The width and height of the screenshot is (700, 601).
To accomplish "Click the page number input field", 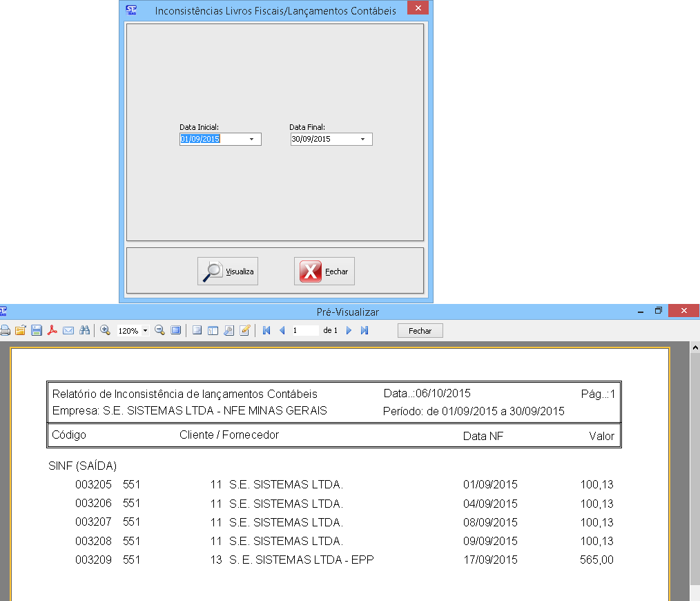I will click(x=304, y=331).
